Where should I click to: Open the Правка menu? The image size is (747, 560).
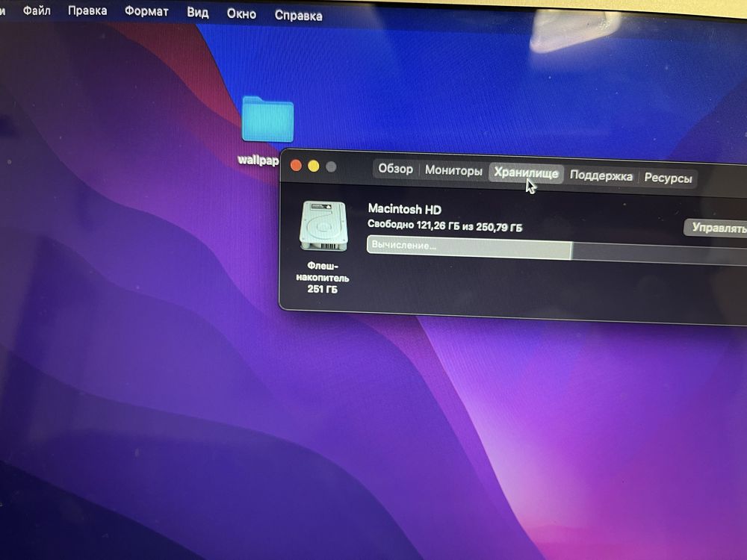pos(87,10)
